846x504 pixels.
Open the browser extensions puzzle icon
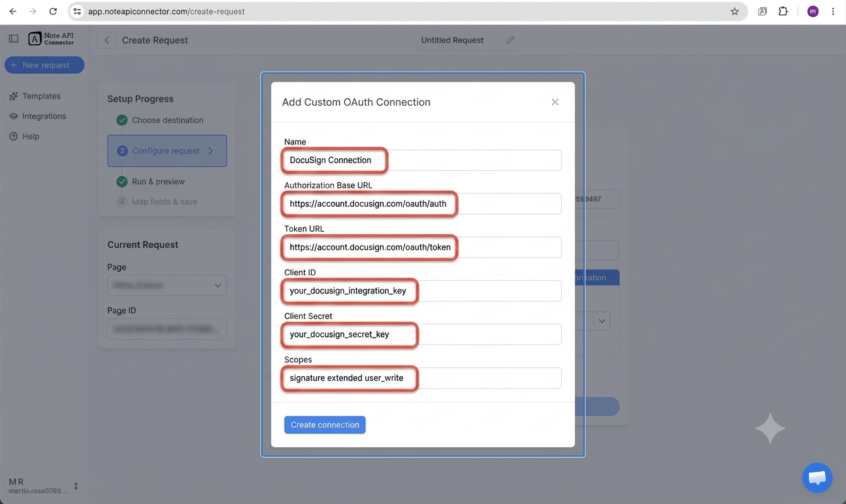point(783,11)
